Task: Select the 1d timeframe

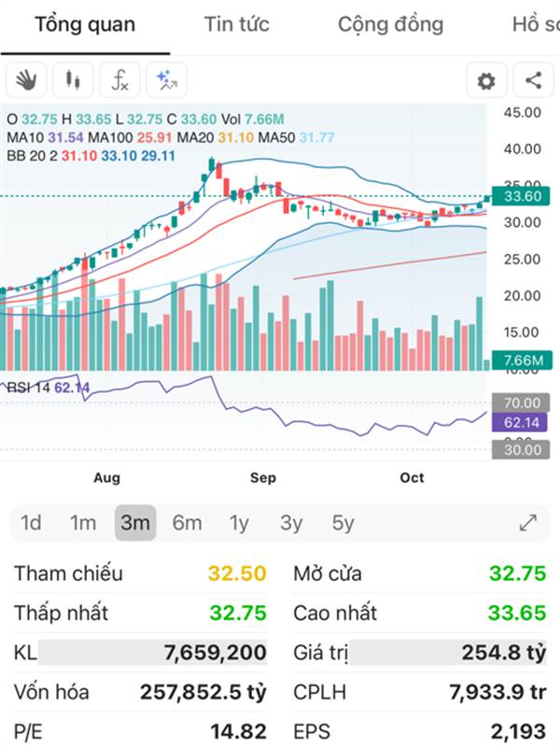Action: point(31,523)
